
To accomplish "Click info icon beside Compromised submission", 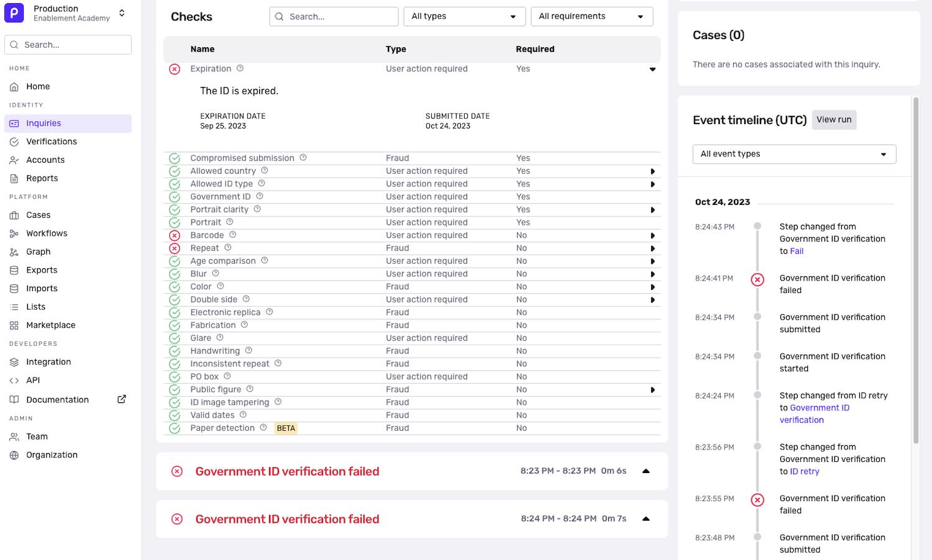I will 303,158.
